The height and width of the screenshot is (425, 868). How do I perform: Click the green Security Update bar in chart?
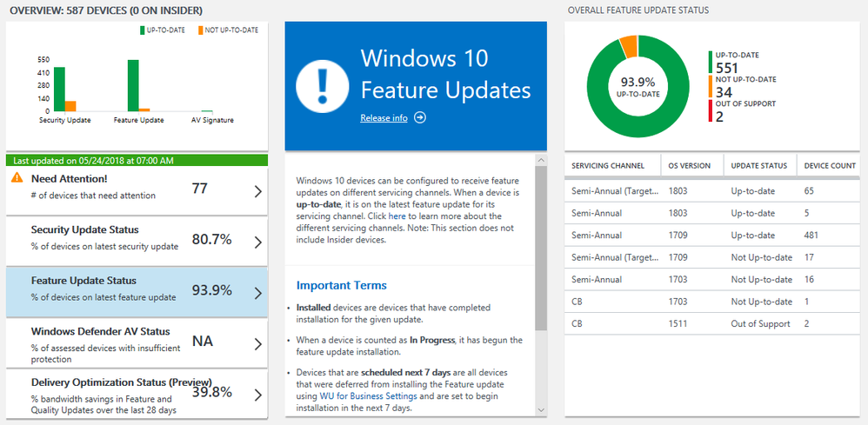tap(59, 90)
